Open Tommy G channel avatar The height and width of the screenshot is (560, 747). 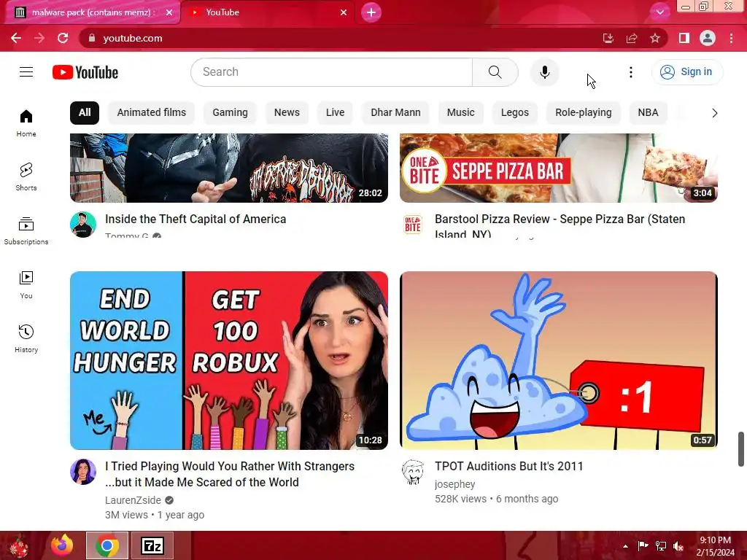pyautogui.click(x=83, y=225)
